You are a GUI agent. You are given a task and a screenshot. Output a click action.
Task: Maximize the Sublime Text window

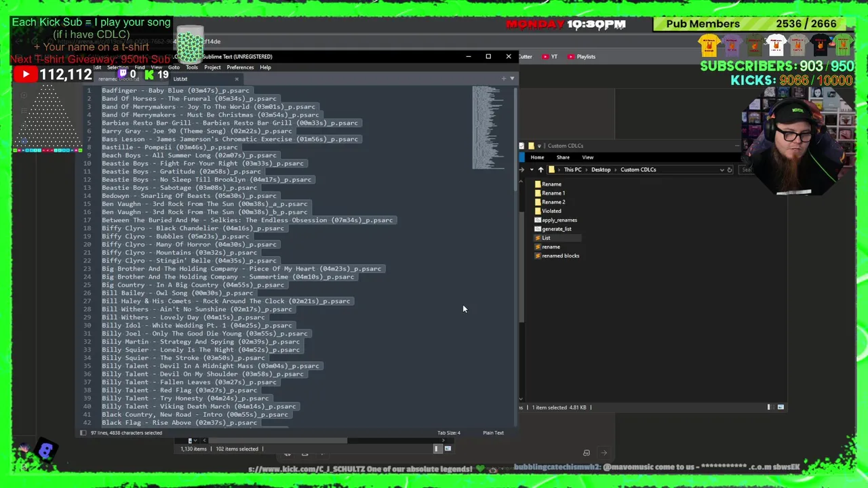pos(488,56)
